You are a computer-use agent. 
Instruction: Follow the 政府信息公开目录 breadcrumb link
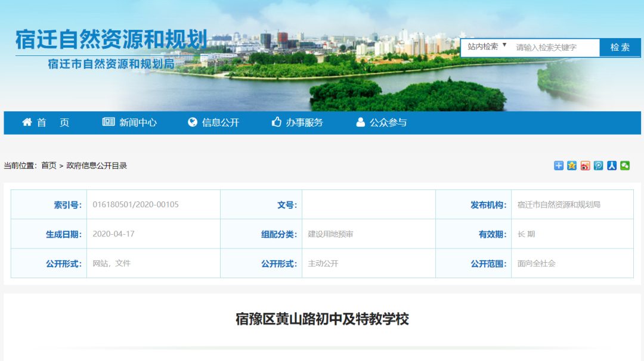click(97, 166)
